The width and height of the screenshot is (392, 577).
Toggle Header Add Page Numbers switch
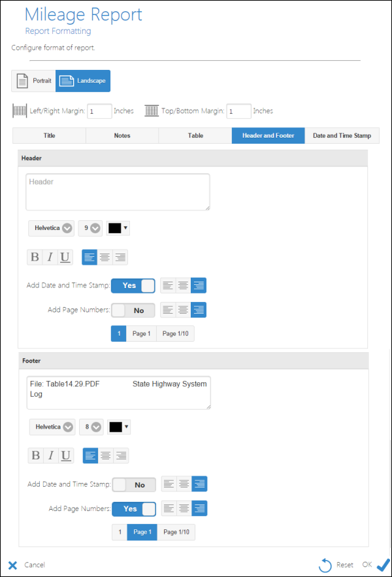coord(133,310)
